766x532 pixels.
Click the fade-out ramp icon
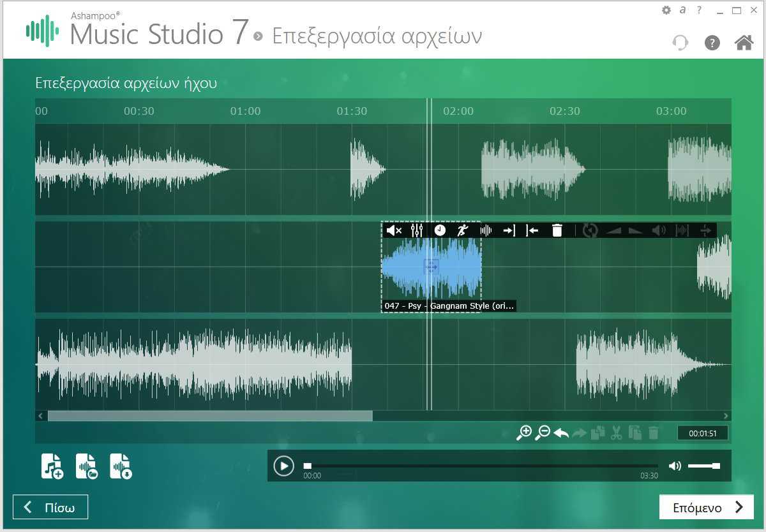tap(635, 230)
